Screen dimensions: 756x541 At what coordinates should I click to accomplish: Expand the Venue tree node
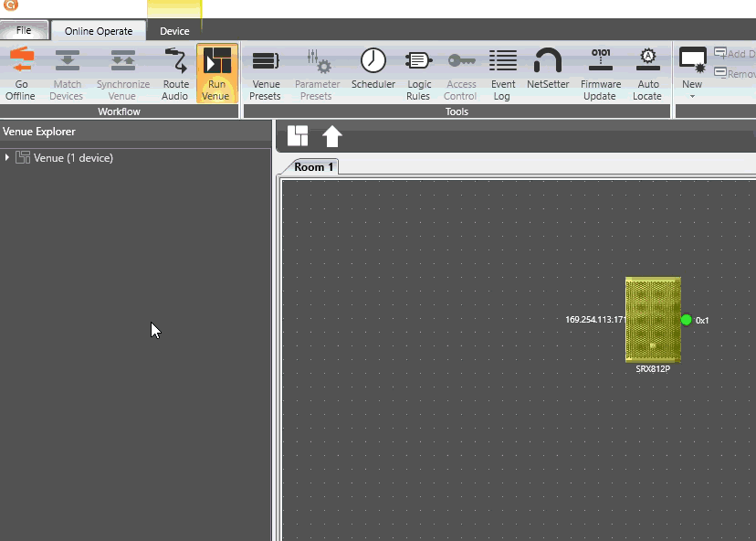tap(7, 158)
